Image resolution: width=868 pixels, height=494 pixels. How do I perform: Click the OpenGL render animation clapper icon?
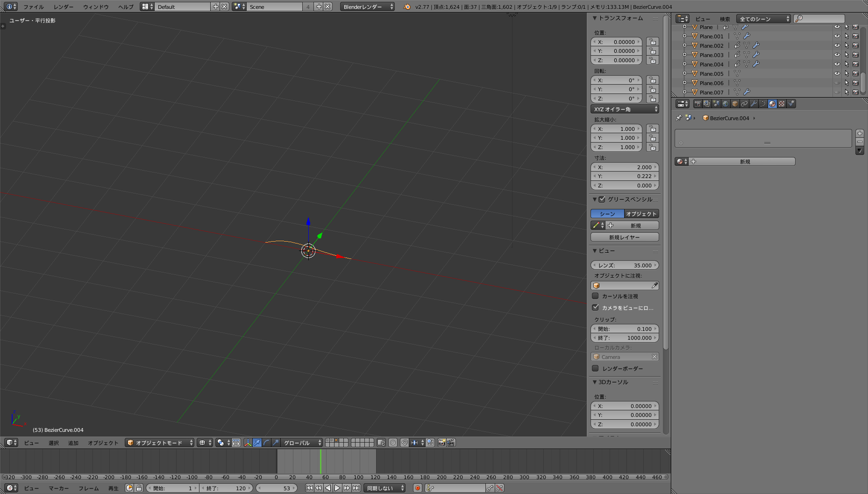point(451,443)
